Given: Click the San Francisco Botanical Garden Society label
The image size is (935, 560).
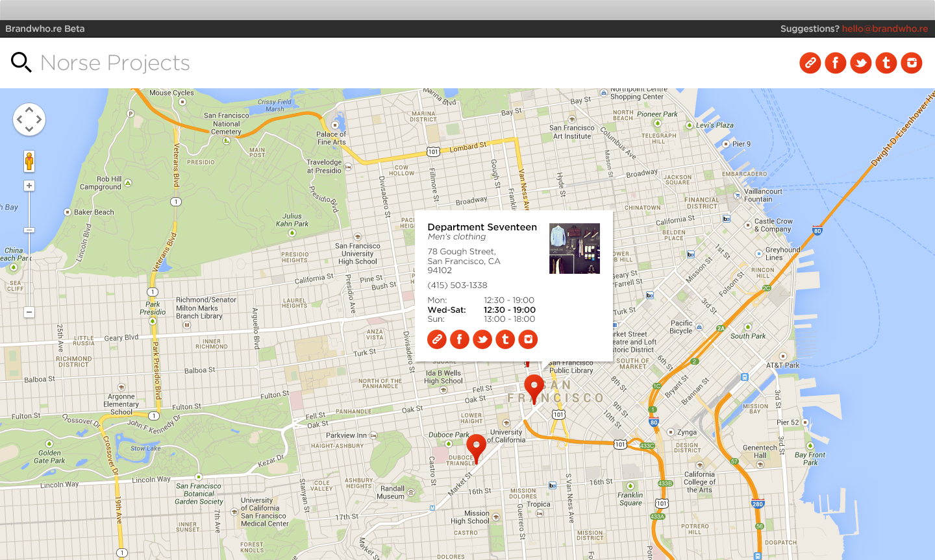Looking at the screenshot, I should [199, 494].
